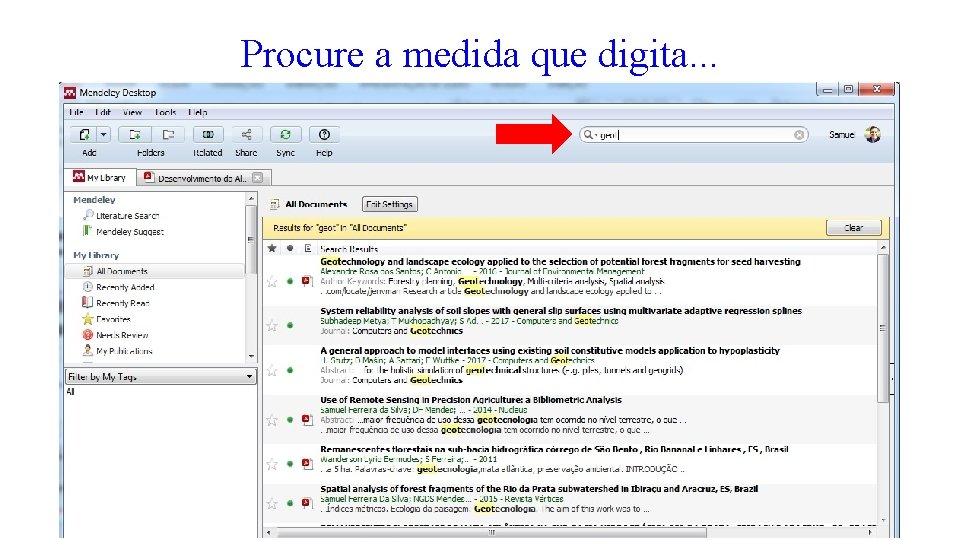Select the Use of Remote Sensing title
Screen dimensions: 960x540
[x=471, y=400]
